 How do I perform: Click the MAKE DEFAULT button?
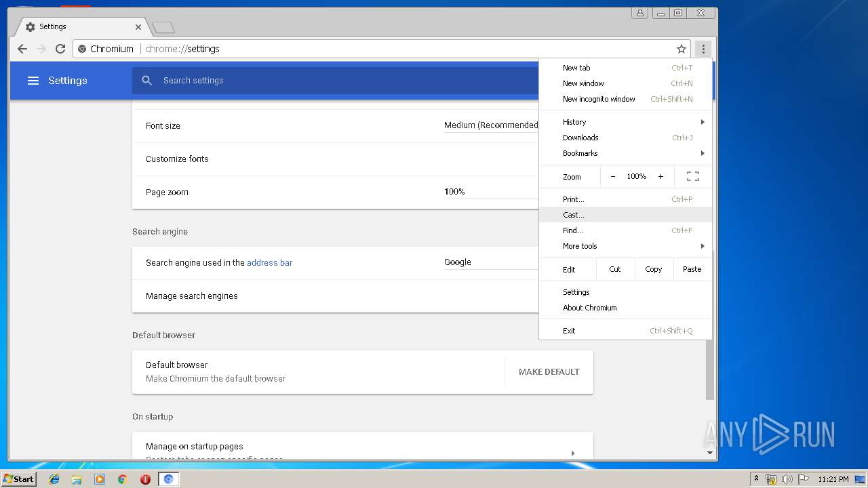pyautogui.click(x=549, y=371)
